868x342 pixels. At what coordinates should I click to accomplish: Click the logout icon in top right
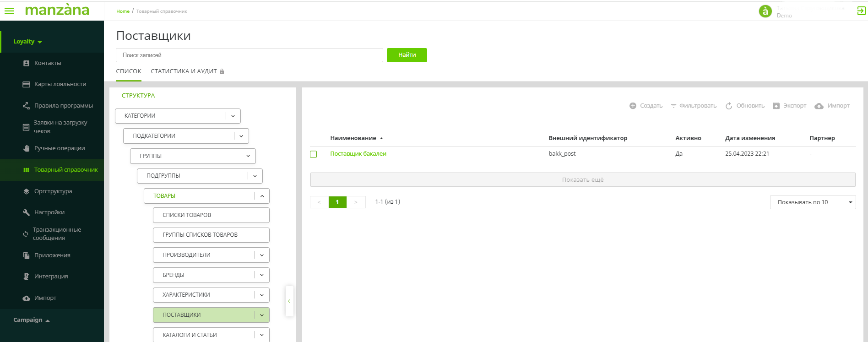tap(861, 11)
